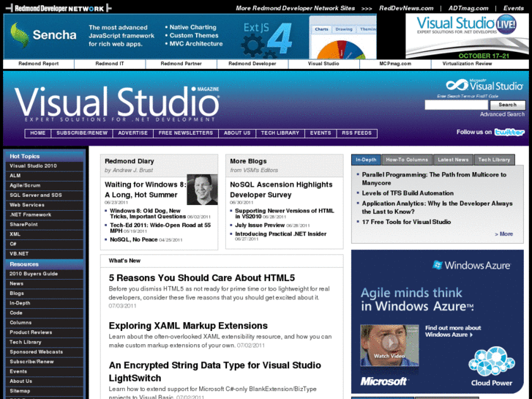Select Visual Studio 2010 hot topic
The image size is (532, 399).
coord(45,166)
